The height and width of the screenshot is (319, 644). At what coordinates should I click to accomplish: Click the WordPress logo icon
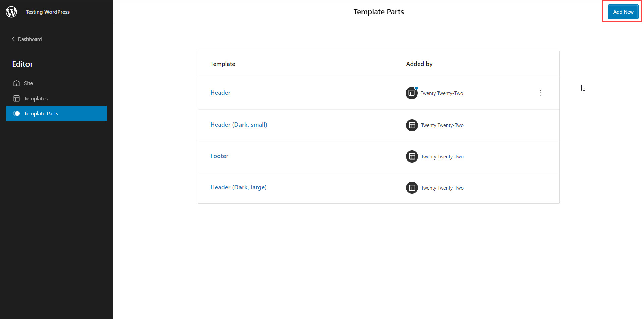[11, 12]
